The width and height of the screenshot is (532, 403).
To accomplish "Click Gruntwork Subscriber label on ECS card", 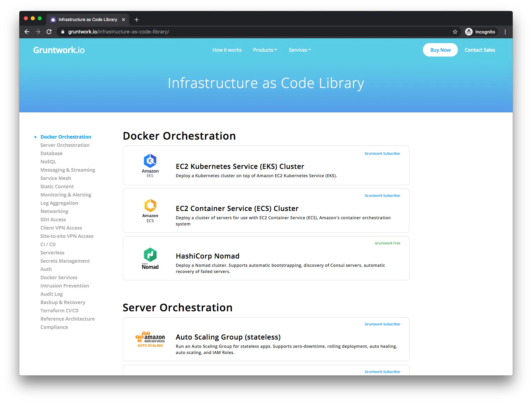I will click(x=382, y=196).
